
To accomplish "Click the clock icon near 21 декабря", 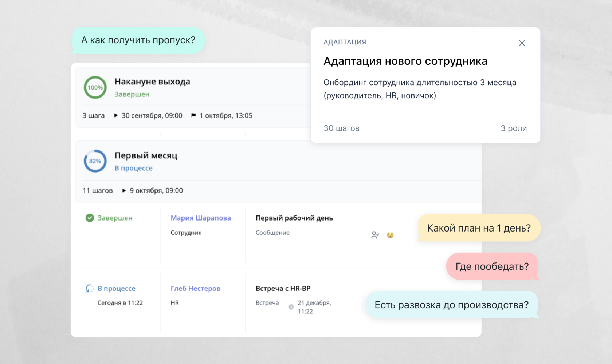I will (291, 307).
